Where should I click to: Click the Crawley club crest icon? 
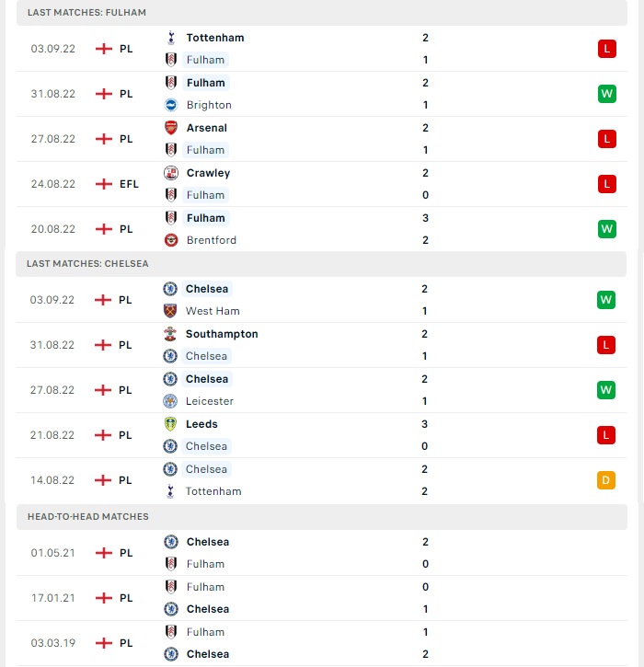[171, 173]
